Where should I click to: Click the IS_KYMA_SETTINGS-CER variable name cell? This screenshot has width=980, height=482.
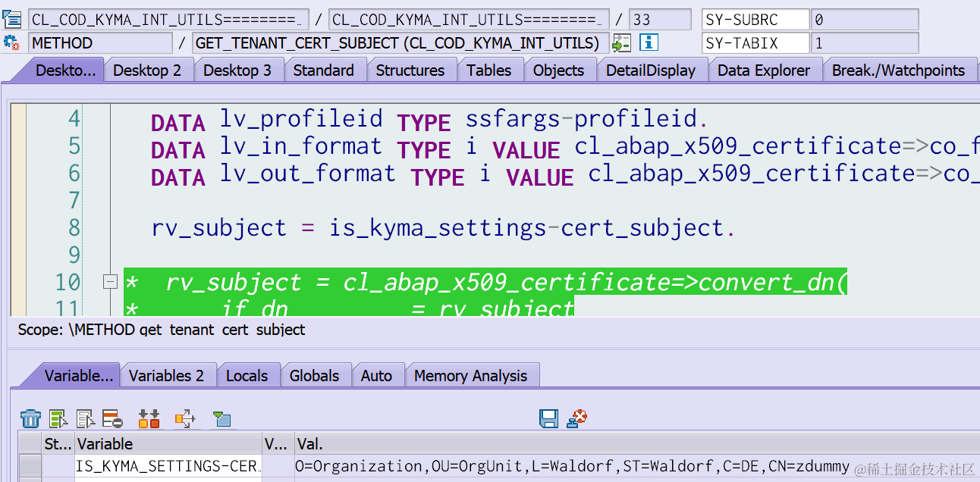pyautogui.click(x=168, y=466)
